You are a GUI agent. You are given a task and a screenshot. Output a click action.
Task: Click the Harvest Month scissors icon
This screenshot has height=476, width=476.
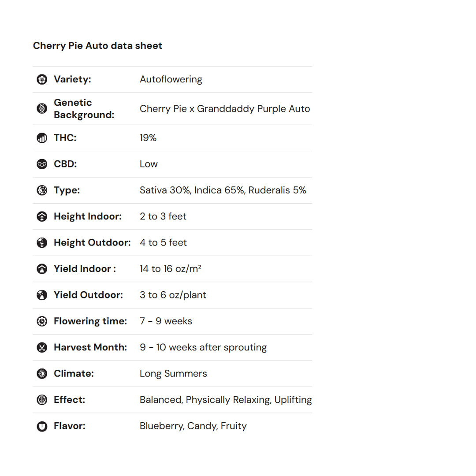pyautogui.click(x=42, y=347)
